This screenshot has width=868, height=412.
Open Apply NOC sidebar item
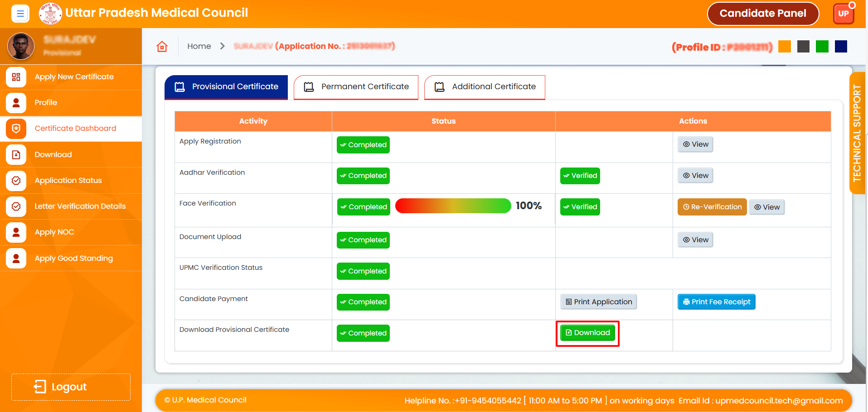(54, 232)
